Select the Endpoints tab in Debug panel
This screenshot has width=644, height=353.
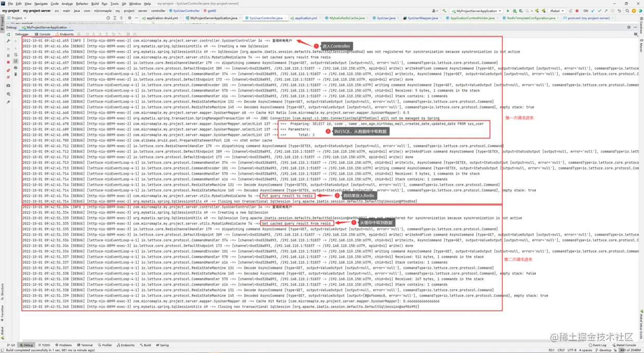pos(64,34)
